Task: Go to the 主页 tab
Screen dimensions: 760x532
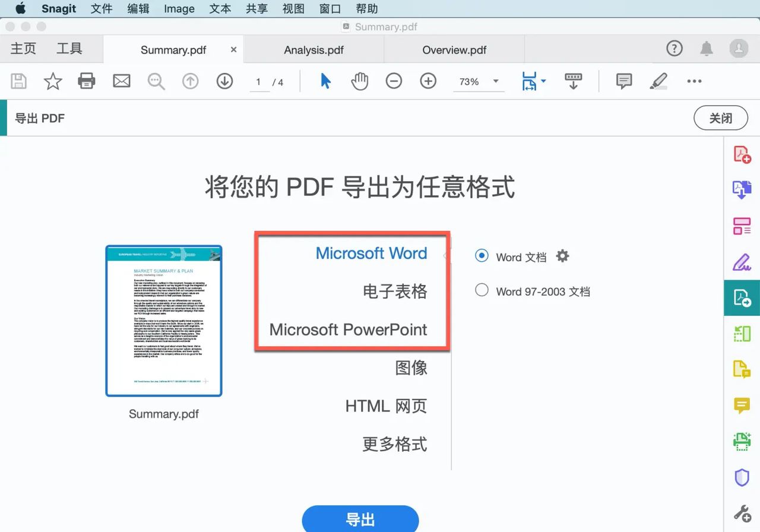Action: pyautogui.click(x=23, y=49)
